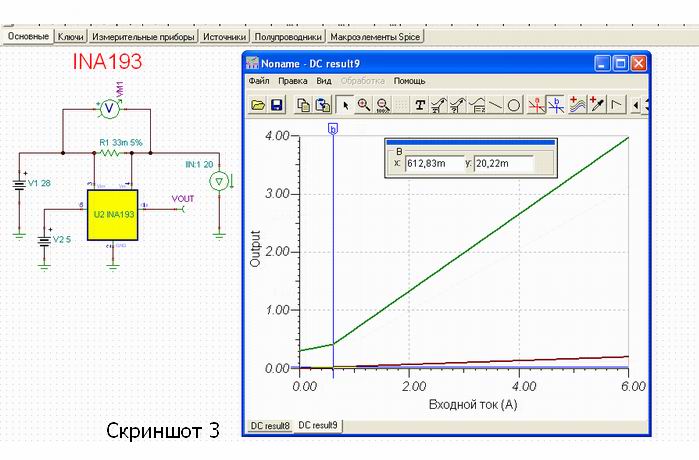The width and height of the screenshot is (699, 460).
Task: Select the Text T tool
Action: pos(419,105)
